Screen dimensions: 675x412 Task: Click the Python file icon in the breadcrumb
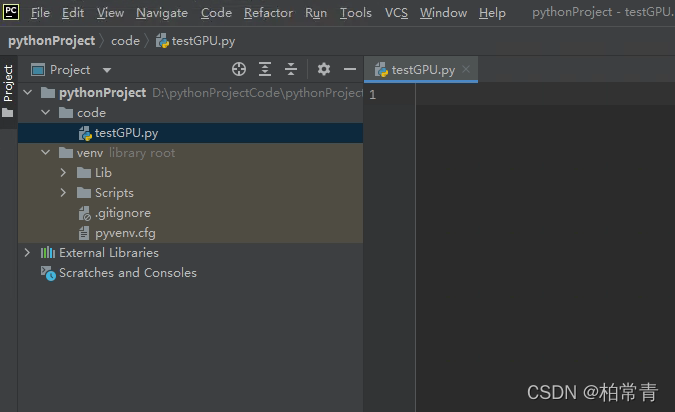coord(162,41)
